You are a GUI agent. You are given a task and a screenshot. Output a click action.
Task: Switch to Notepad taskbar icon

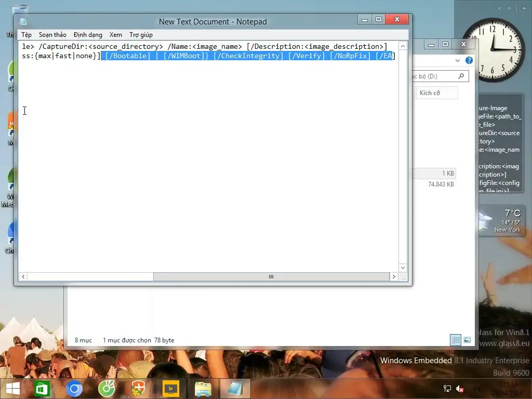tap(235, 389)
